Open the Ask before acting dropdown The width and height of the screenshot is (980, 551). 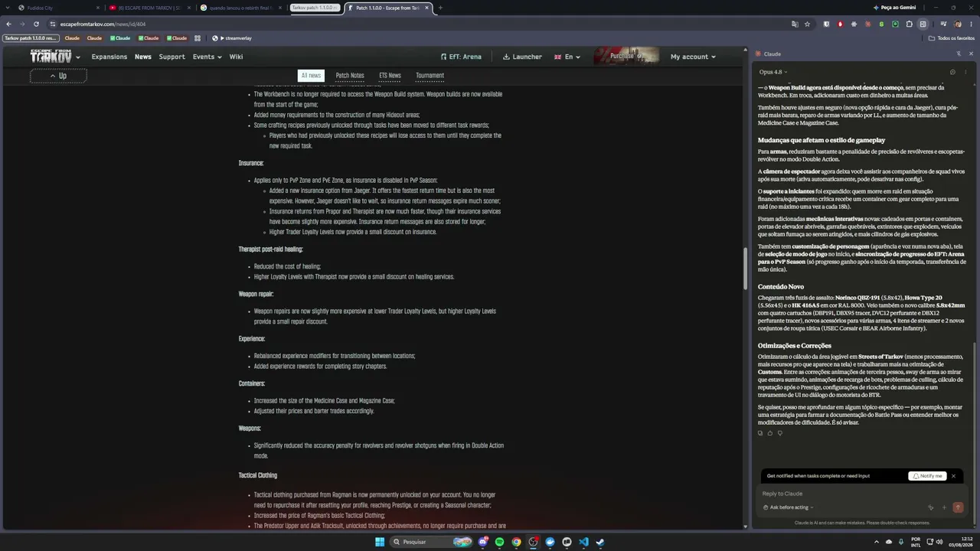tap(789, 507)
